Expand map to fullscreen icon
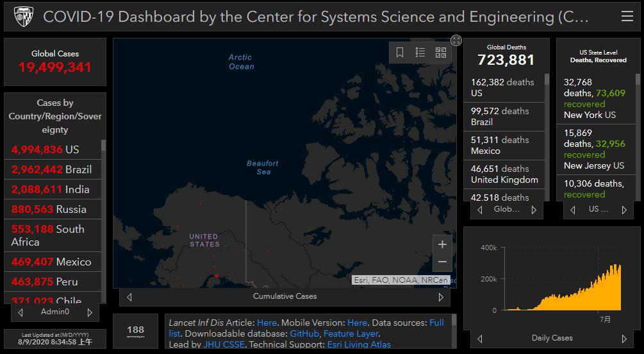Viewport: 644px width, 354px height. tap(456, 40)
